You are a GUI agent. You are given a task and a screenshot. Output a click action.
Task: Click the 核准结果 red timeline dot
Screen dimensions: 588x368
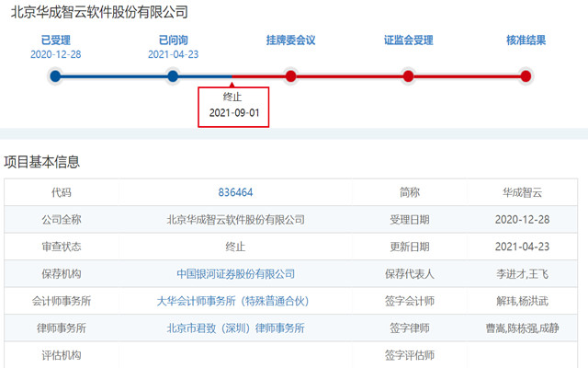point(526,76)
